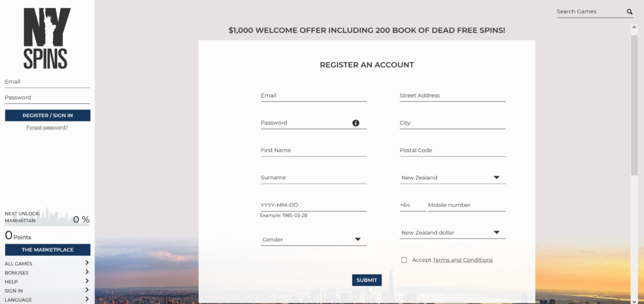644x304 pixels.
Task: Focus the YYYY-MM-DD birth date field
Action: point(314,205)
